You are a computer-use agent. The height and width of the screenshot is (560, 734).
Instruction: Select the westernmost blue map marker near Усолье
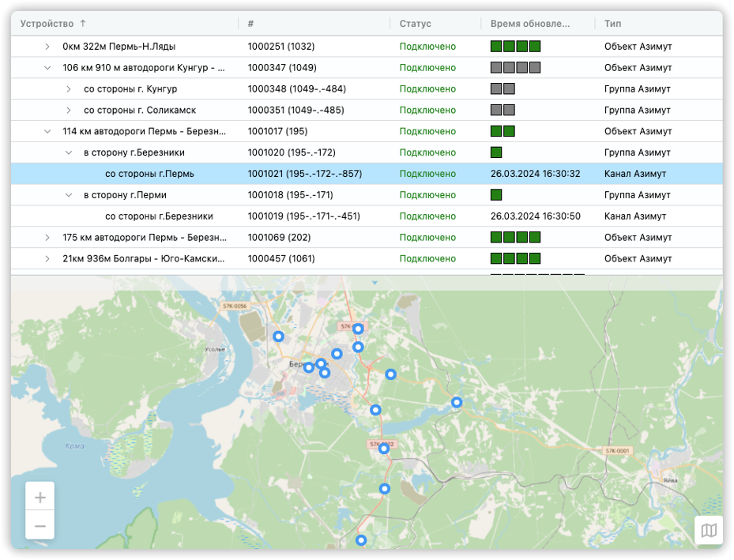(x=279, y=336)
